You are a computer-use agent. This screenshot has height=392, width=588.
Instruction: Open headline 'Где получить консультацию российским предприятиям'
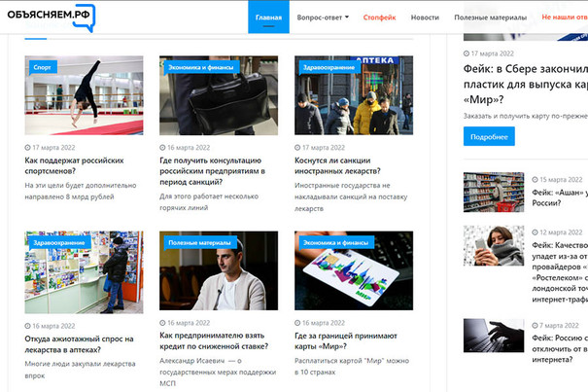[x=213, y=171]
